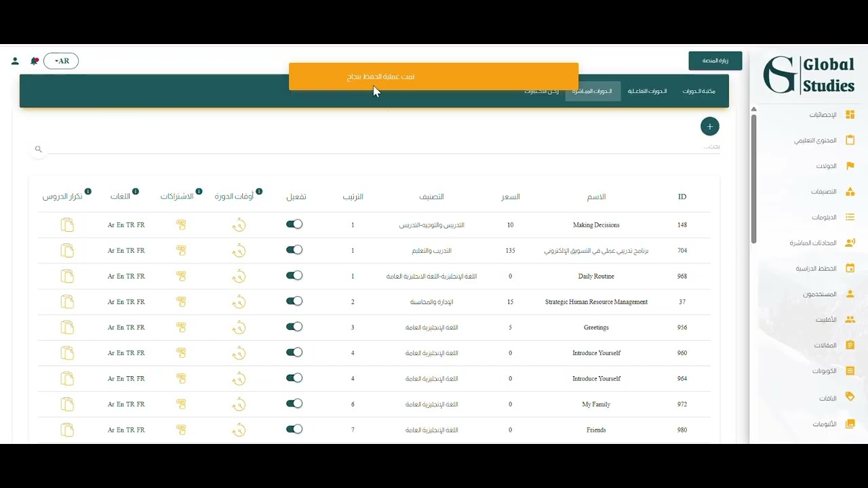
Task: Click the Global Studies logo
Action: [x=809, y=75]
